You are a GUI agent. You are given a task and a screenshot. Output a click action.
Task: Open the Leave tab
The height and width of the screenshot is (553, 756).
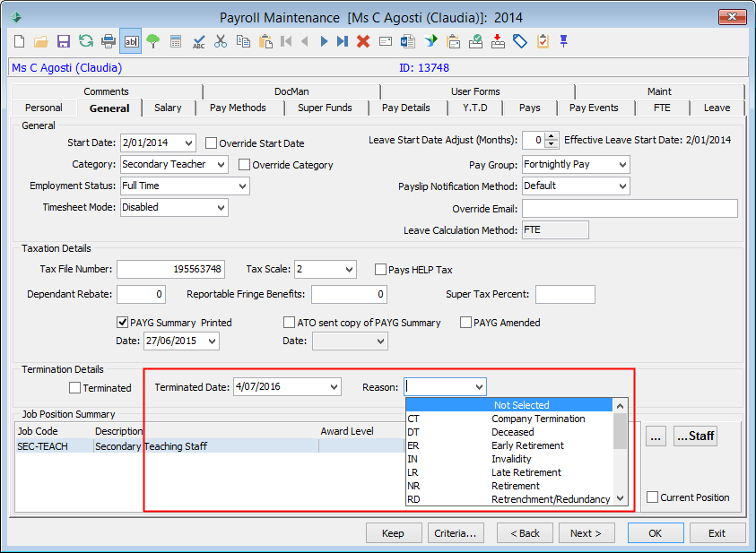point(717,108)
